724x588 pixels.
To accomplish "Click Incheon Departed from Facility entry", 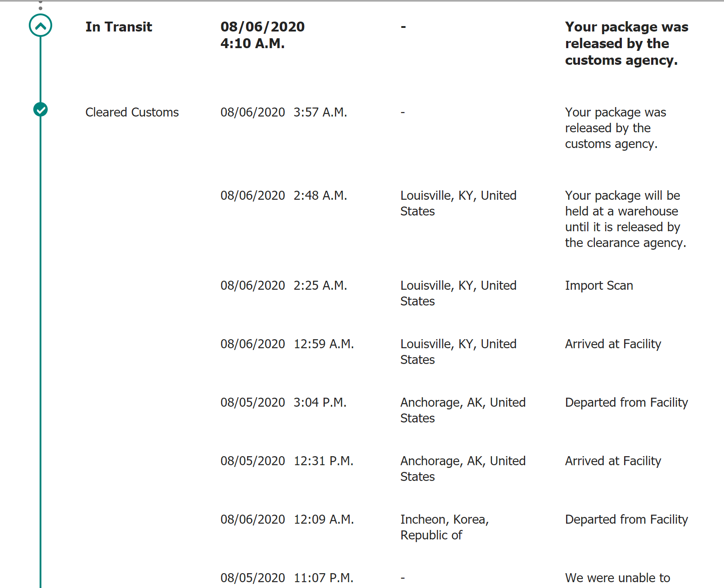I will (x=626, y=520).
